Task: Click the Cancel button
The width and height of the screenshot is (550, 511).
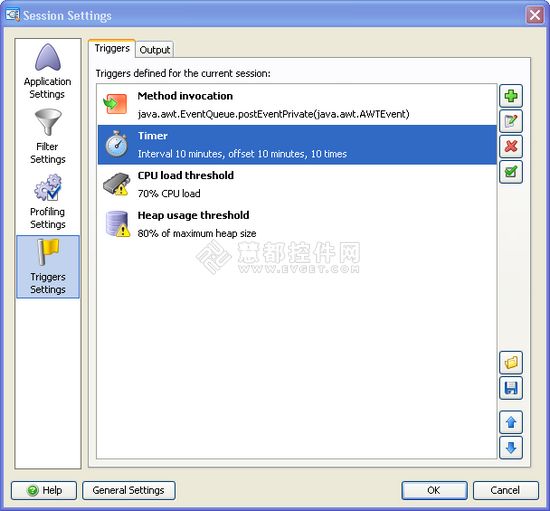Action: (x=505, y=490)
